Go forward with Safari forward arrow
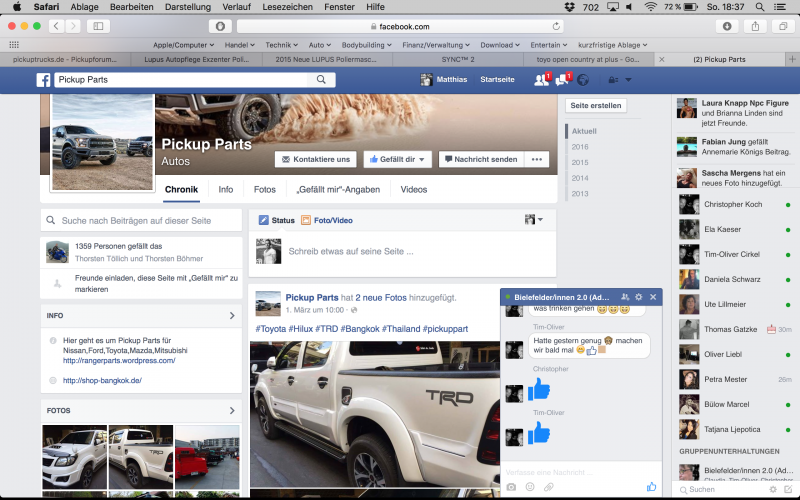 pos(73,26)
